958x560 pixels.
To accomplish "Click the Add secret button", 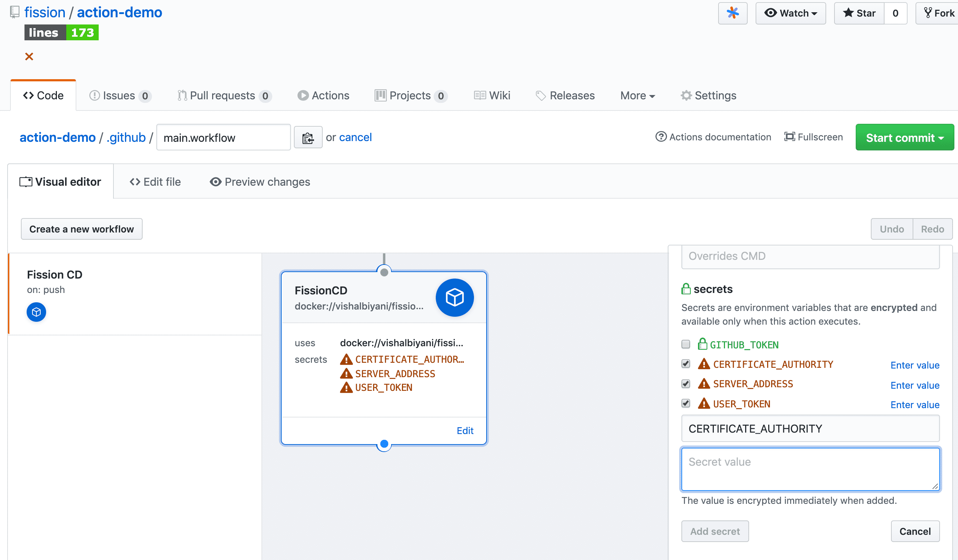I will pos(715,531).
